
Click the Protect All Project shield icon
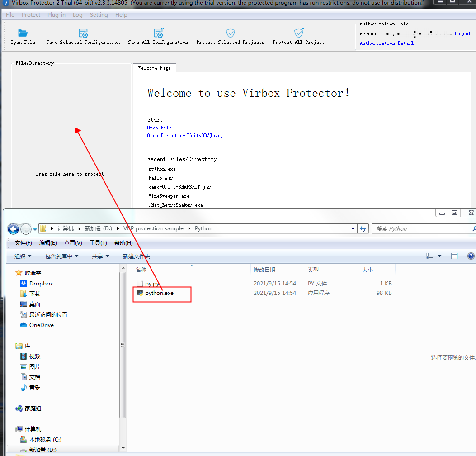pyautogui.click(x=298, y=33)
